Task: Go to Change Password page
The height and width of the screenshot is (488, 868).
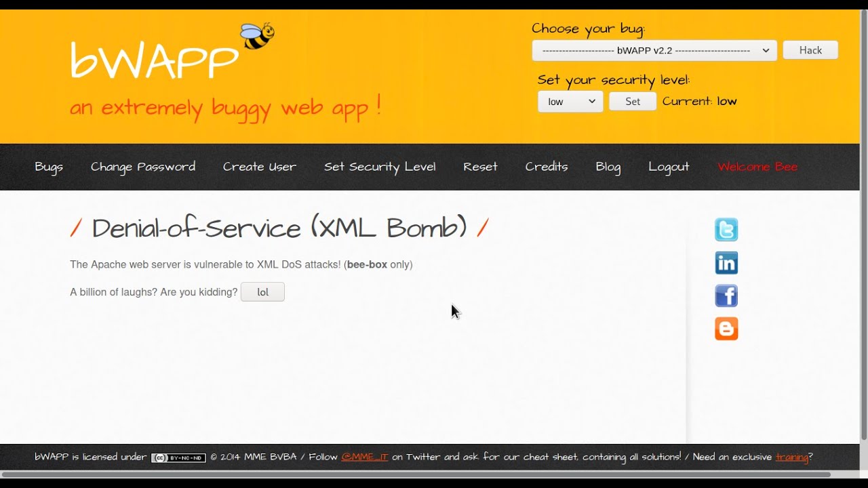Action: (143, 167)
